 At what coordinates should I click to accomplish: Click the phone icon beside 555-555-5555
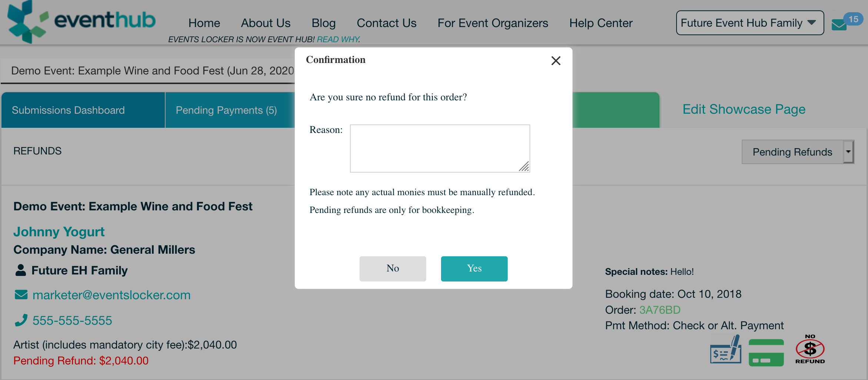(x=21, y=320)
